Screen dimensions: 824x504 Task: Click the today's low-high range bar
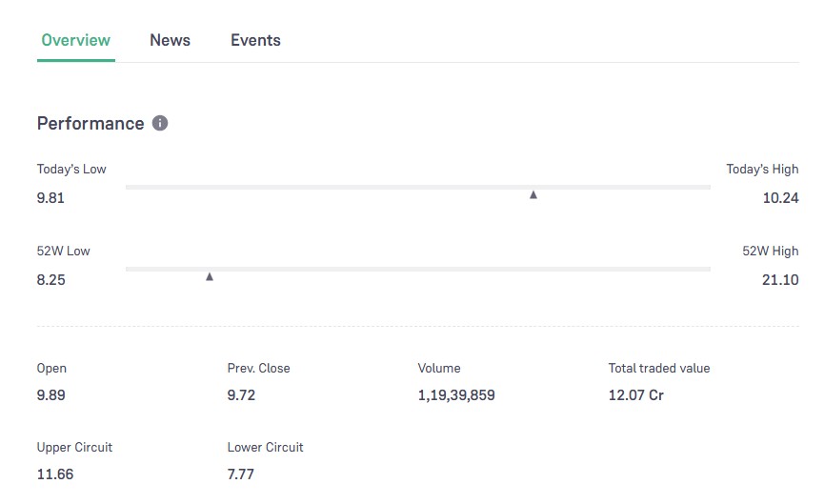click(417, 187)
